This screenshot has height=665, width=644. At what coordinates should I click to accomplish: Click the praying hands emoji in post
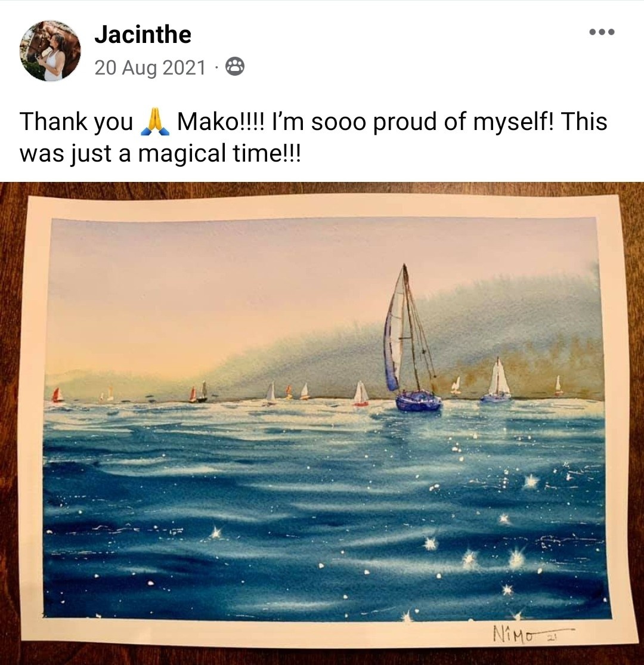tap(155, 122)
